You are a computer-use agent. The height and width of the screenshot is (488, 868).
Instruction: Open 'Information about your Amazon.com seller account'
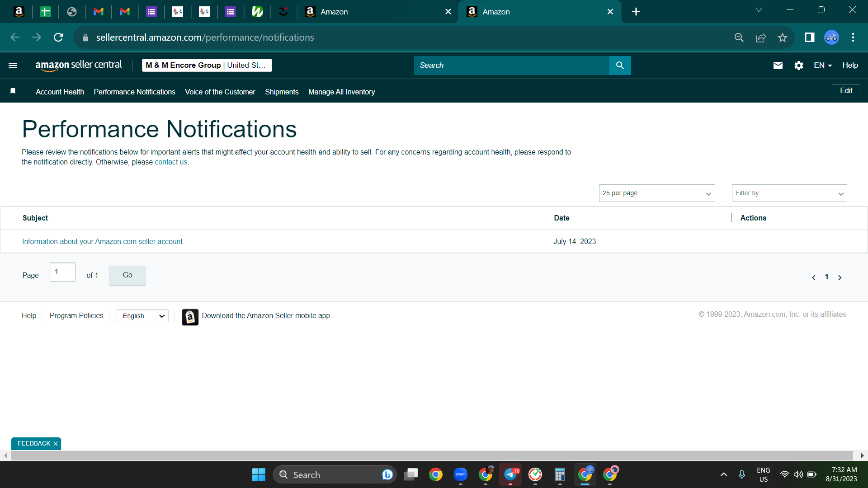coord(102,242)
